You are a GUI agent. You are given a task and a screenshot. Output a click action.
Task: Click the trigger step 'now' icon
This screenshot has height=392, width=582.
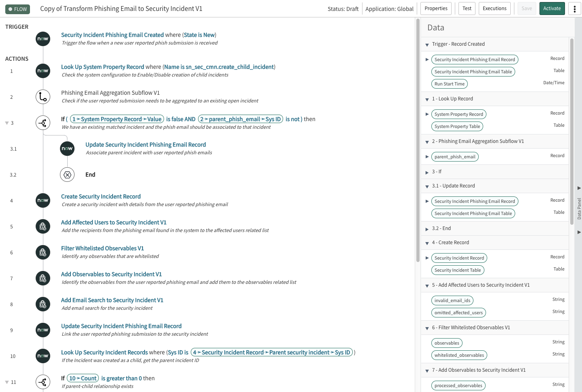(43, 39)
